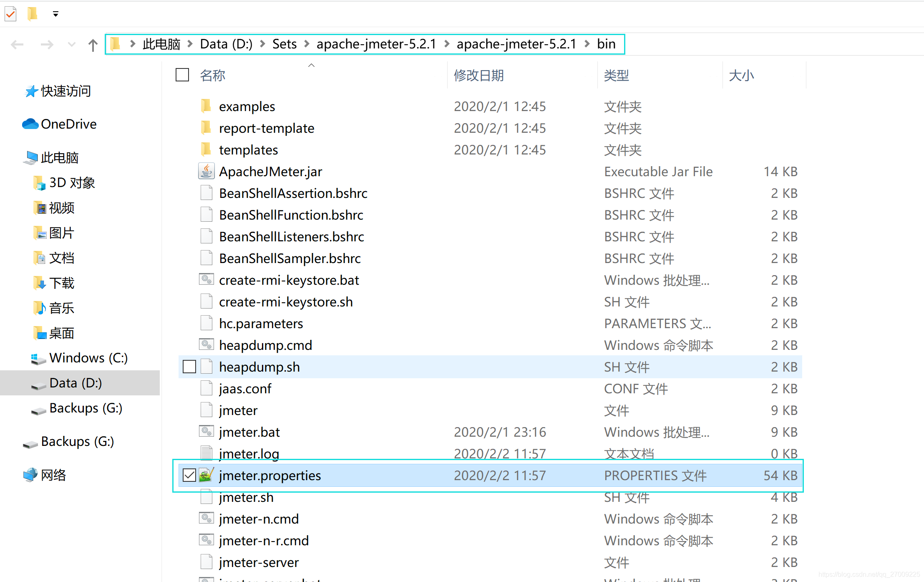Navigate to Data (D:) in the breadcrumb
This screenshot has width=924, height=582.
point(226,44)
